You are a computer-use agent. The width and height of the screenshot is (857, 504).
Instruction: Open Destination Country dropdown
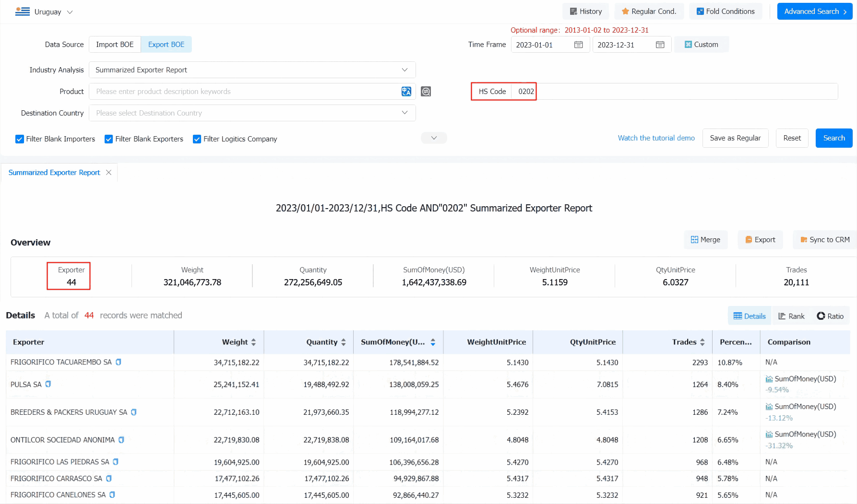(252, 113)
